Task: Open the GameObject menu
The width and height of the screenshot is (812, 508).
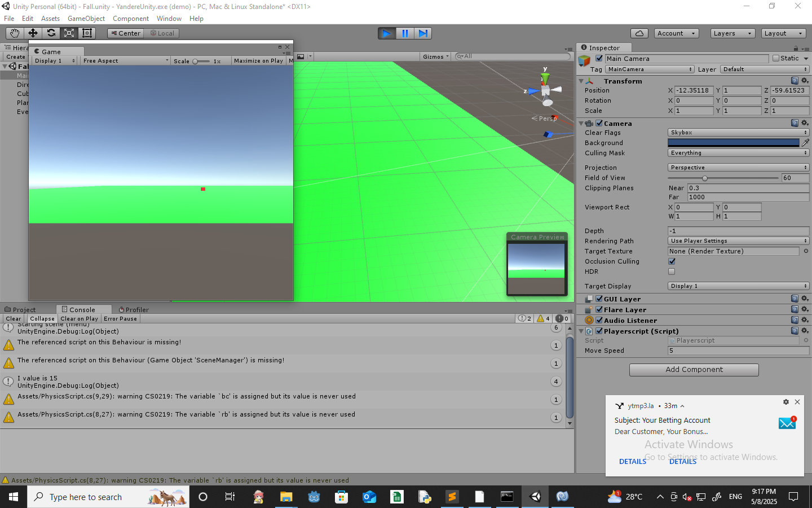Action: tap(86, 19)
